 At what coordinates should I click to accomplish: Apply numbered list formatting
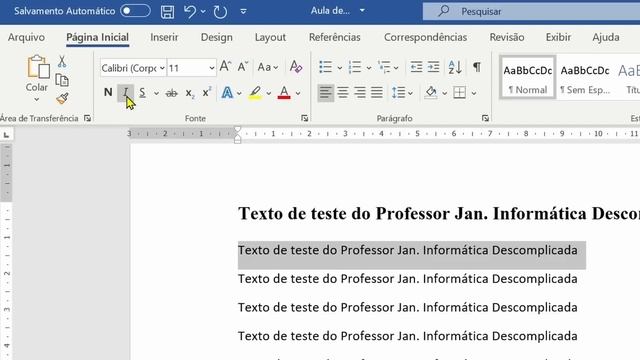[355, 67]
